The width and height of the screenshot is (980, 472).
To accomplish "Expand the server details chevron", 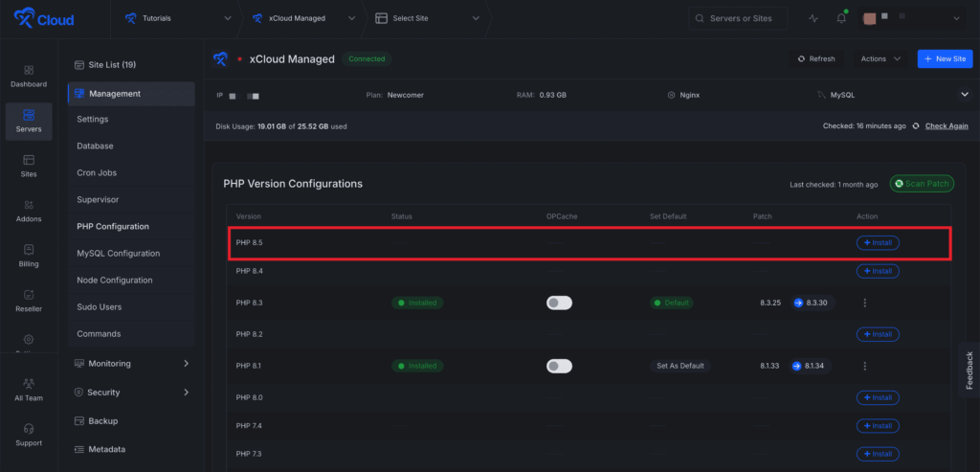I will coord(964,94).
